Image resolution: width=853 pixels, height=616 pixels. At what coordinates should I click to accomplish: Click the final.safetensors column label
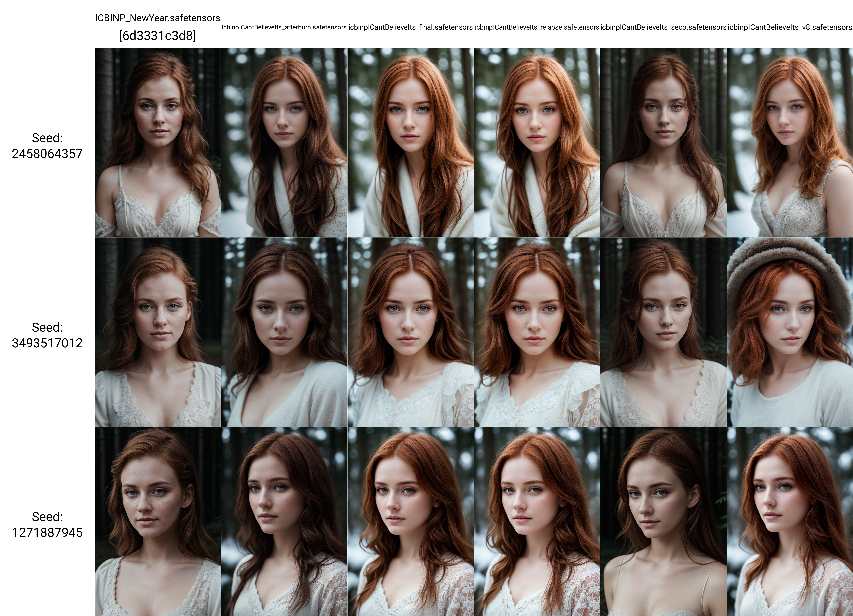click(410, 27)
